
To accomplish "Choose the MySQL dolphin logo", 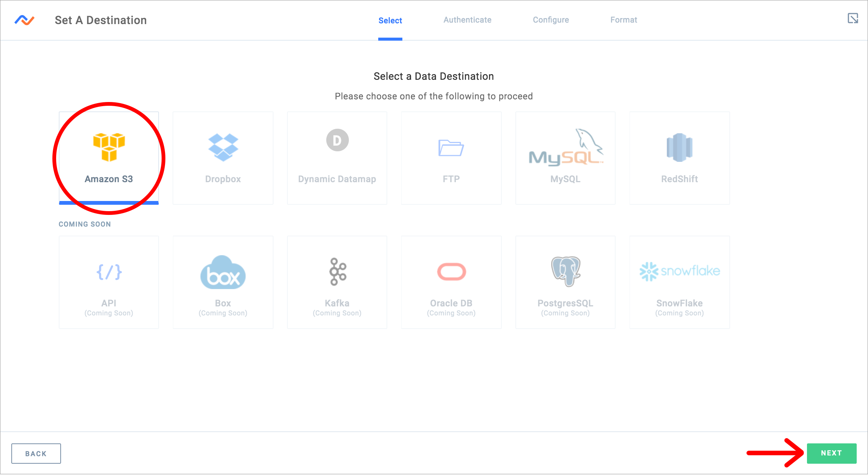I will [x=566, y=147].
